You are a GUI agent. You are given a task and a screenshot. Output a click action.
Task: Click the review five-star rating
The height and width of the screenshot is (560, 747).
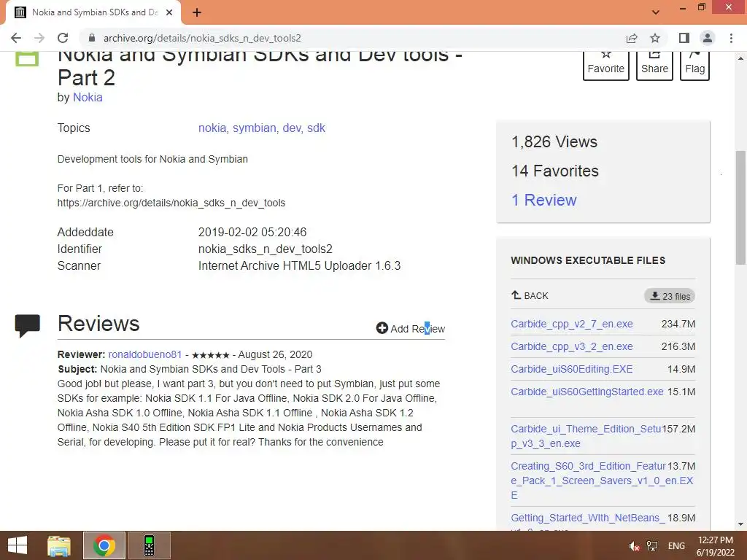pos(211,355)
